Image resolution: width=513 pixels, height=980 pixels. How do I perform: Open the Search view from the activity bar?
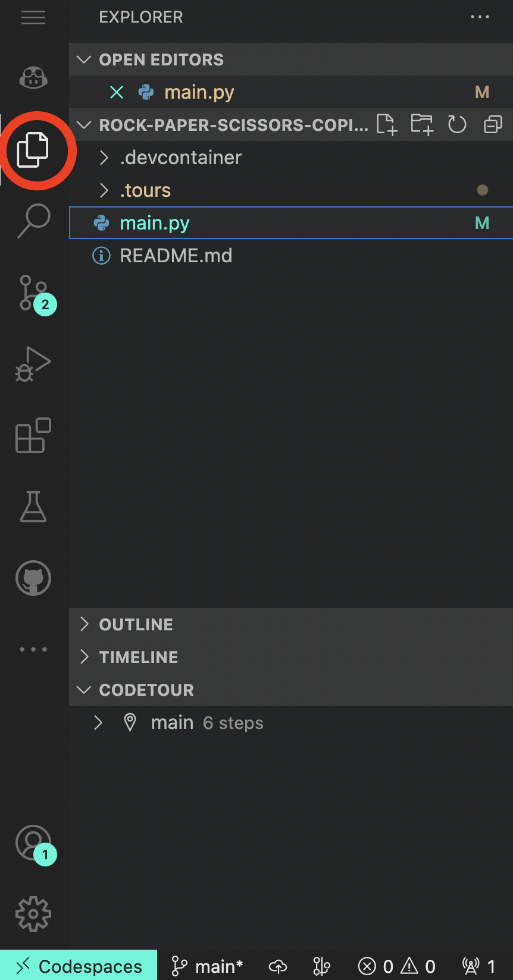[x=33, y=221]
